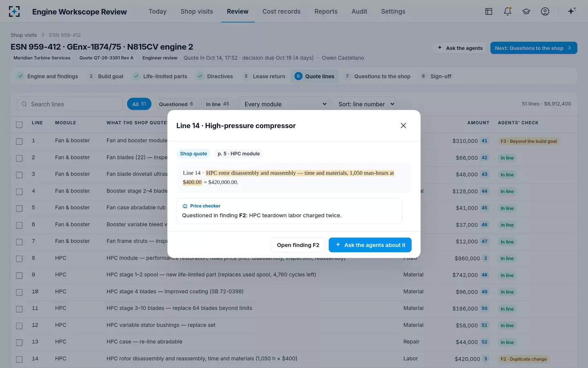Image resolution: width=588 pixels, height=368 pixels.
Task: Click the sparkle assistant icon in header
Action: 572,11
